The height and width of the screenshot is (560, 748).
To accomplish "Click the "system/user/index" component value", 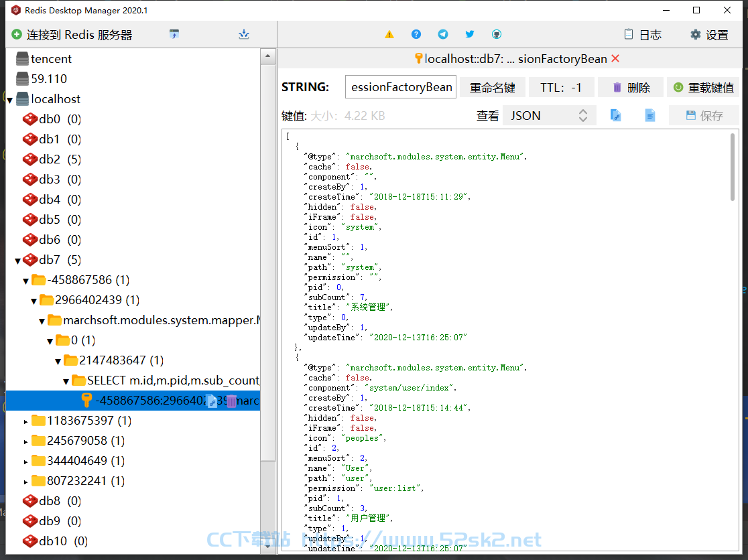I will (409, 388).
